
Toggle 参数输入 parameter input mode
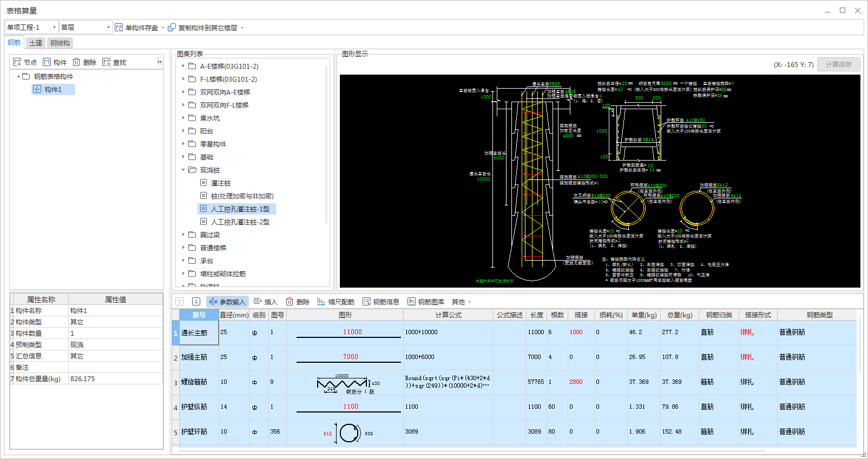[227, 302]
